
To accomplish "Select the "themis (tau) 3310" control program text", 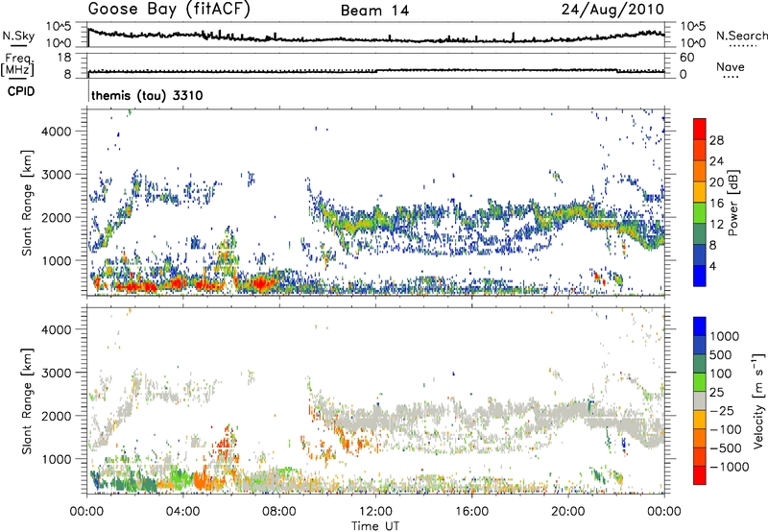I will pyautogui.click(x=147, y=95).
